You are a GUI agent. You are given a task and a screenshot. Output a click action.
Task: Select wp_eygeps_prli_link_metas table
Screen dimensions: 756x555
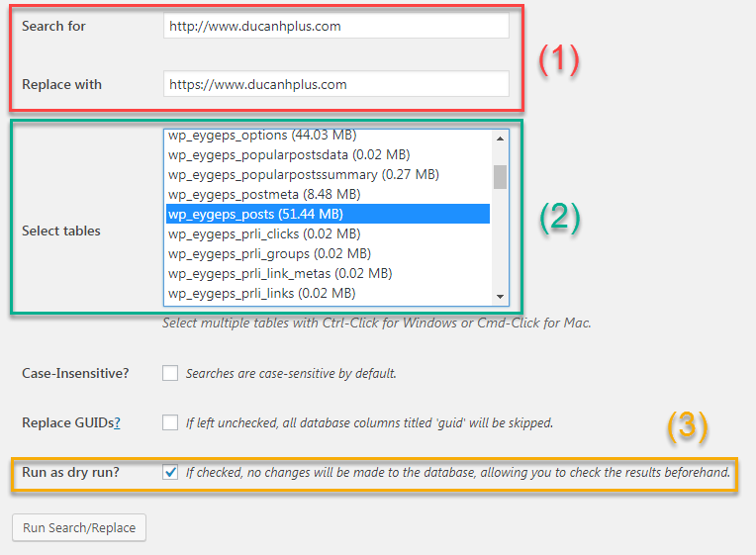(x=279, y=273)
